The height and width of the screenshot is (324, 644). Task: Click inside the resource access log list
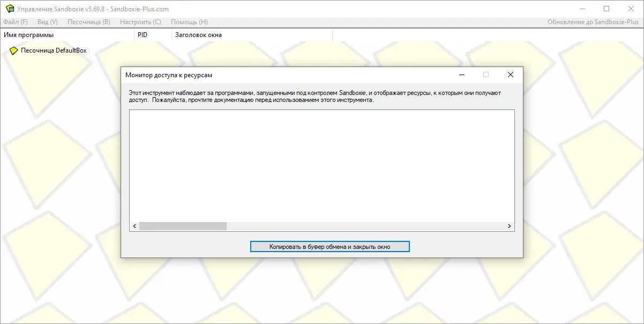tap(321, 166)
